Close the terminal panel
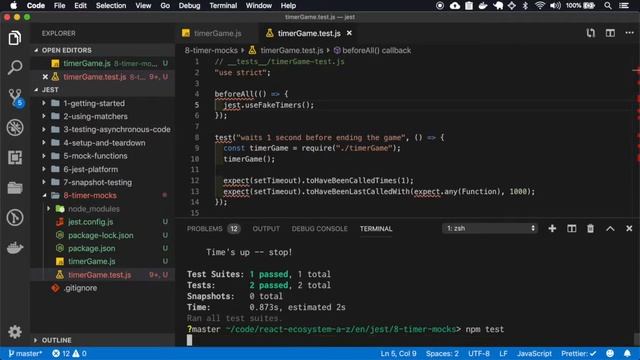The image size is (640, 360). [x=629, y=229]
